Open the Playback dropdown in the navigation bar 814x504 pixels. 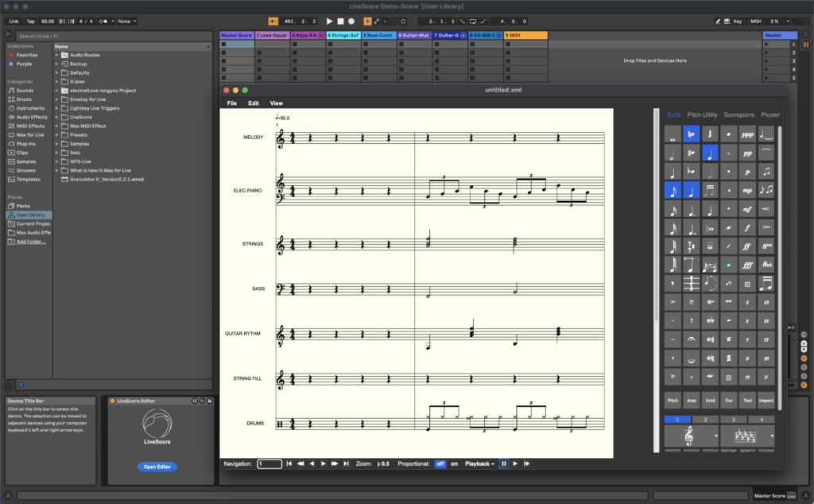480,463
